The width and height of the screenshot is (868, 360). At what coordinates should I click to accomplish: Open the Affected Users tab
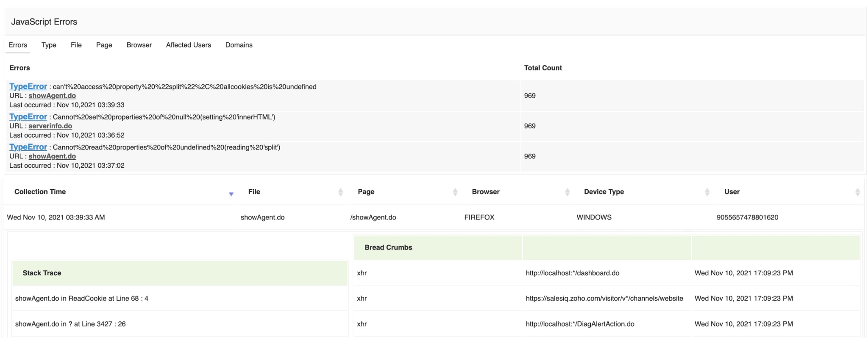[x=188, y=45]
